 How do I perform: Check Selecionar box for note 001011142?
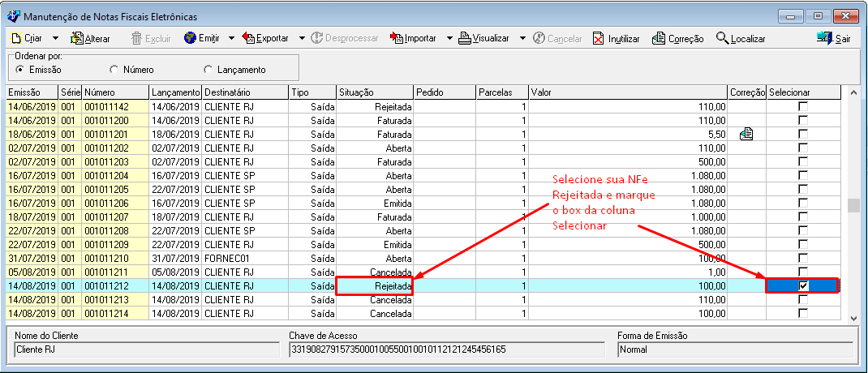(803, 106)
